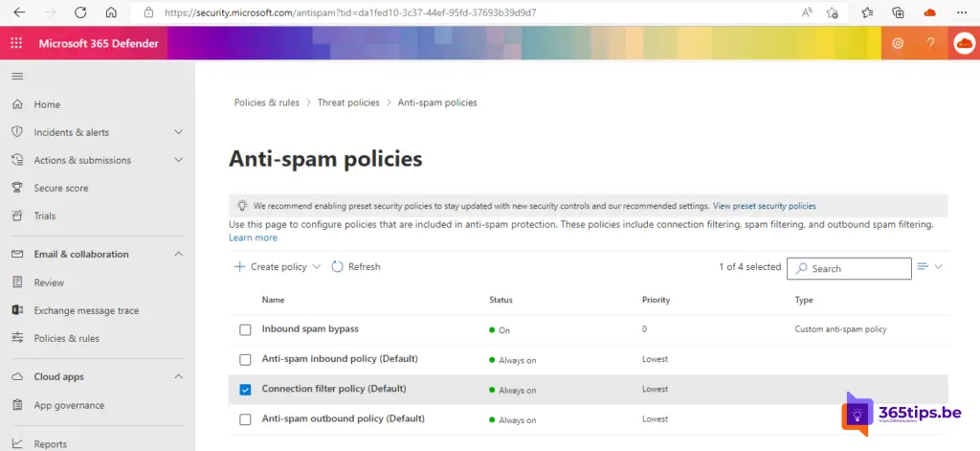Image resolution: width=980 pixels, height=451 pixels.
Task: Open the help question mark icon
Action: (930, 43)
